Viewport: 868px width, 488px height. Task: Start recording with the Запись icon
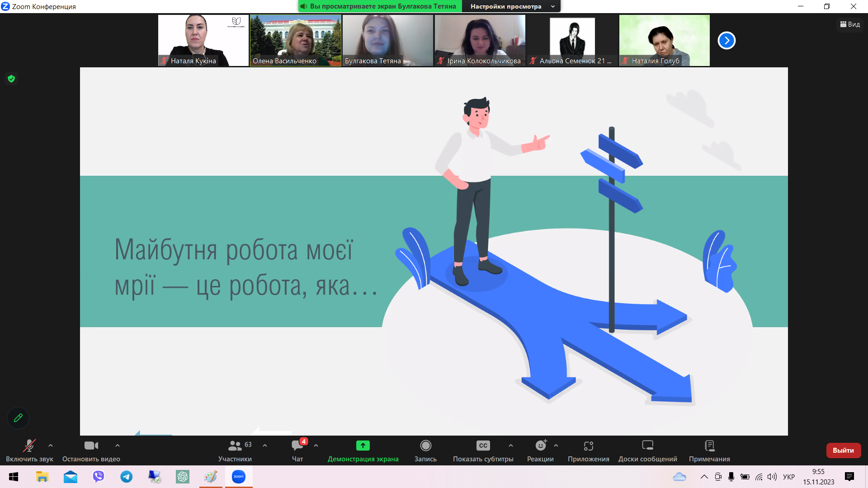coord(425,446)
